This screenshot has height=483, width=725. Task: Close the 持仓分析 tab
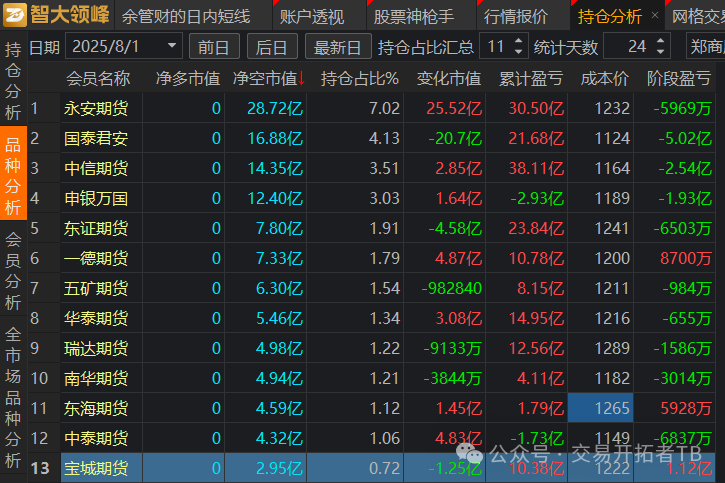click(x=655, y=15)
